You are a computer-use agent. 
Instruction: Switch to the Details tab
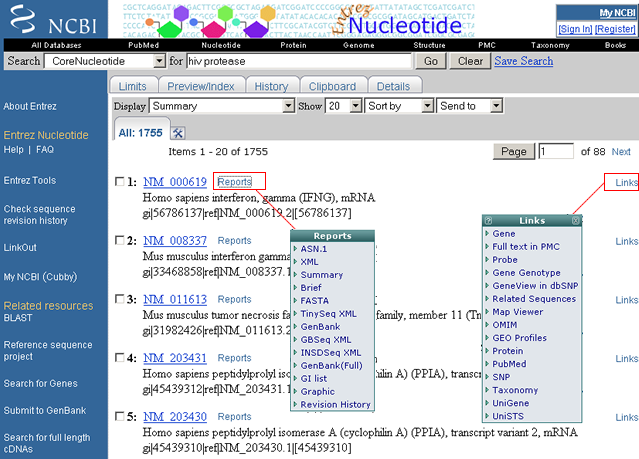coord(394,86)
